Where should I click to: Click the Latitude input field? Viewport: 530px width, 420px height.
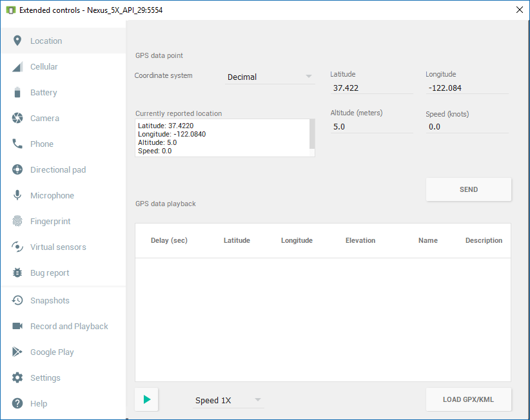[x=371, y=88]
